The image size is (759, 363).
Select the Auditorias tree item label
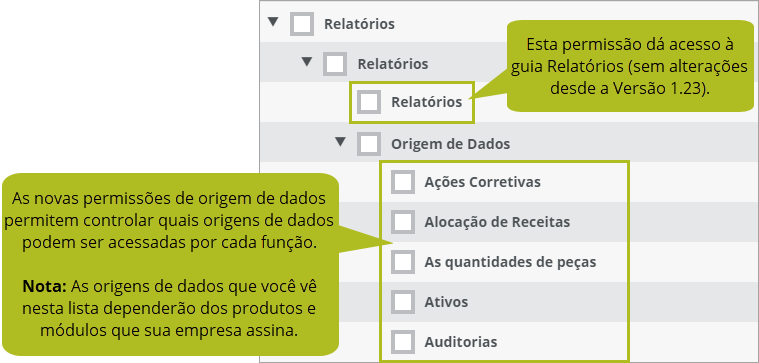click(x=461, y=342)
